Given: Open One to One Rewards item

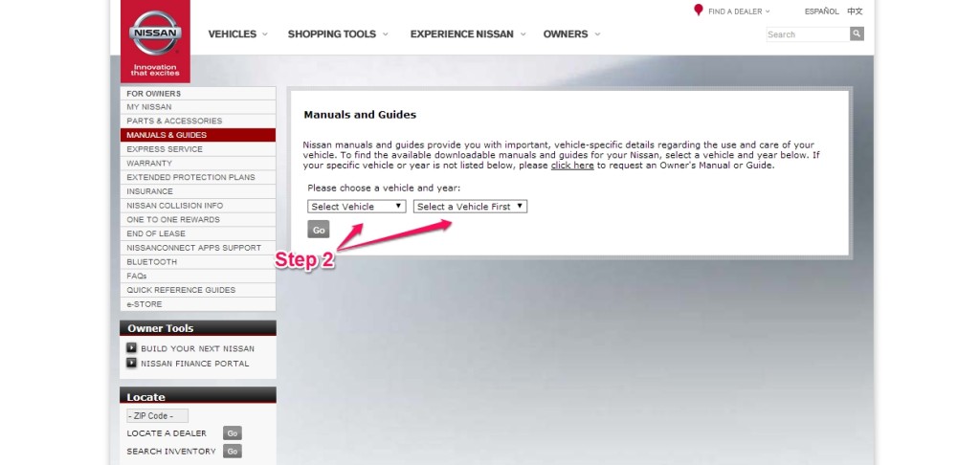Looking at the screenshot, I should coord(197,219).
